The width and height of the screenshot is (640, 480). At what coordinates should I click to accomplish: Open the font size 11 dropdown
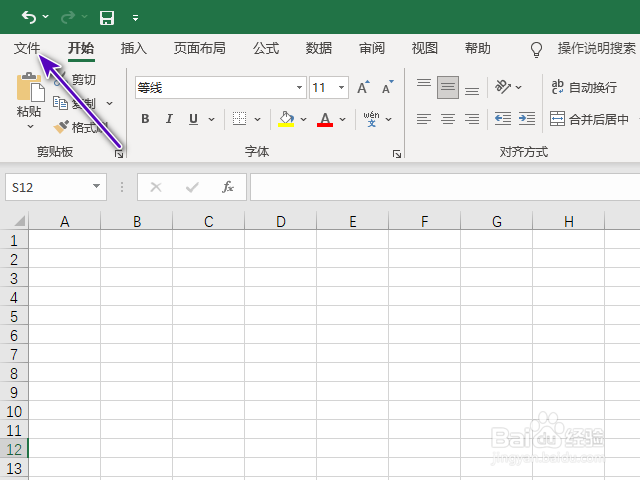click(x=341, y=87)
